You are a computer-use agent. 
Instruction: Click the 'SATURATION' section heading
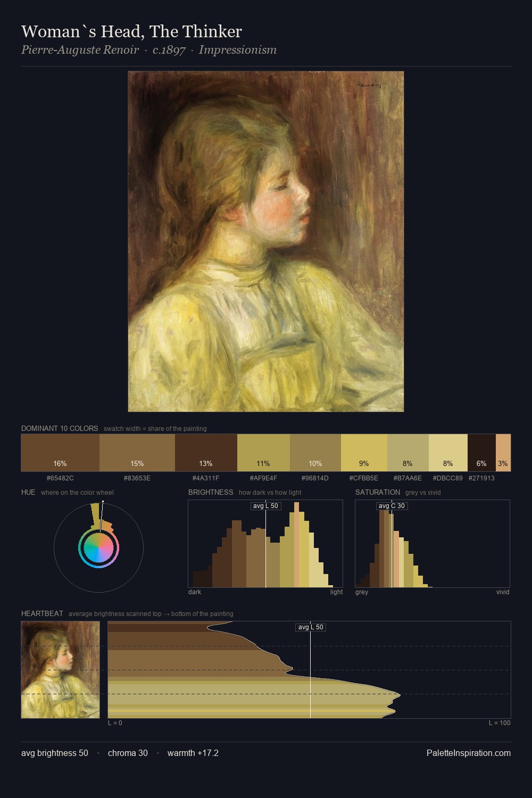[378, 492]
